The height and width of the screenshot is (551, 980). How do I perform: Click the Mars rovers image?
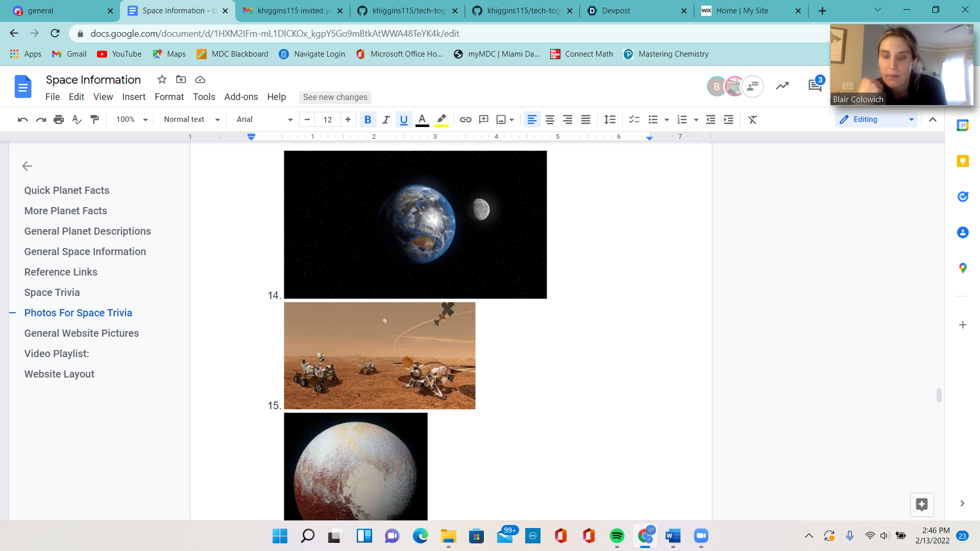(x=379, y=356)
